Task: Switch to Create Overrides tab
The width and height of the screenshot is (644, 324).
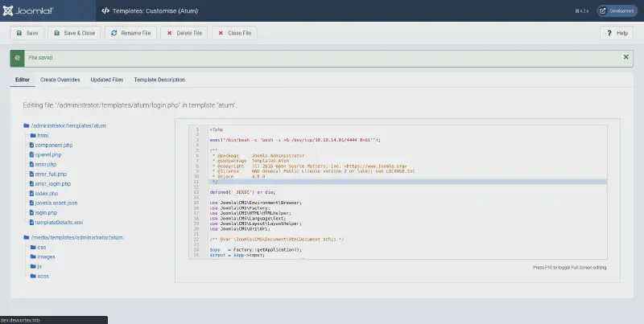Action: pos(60,80)
